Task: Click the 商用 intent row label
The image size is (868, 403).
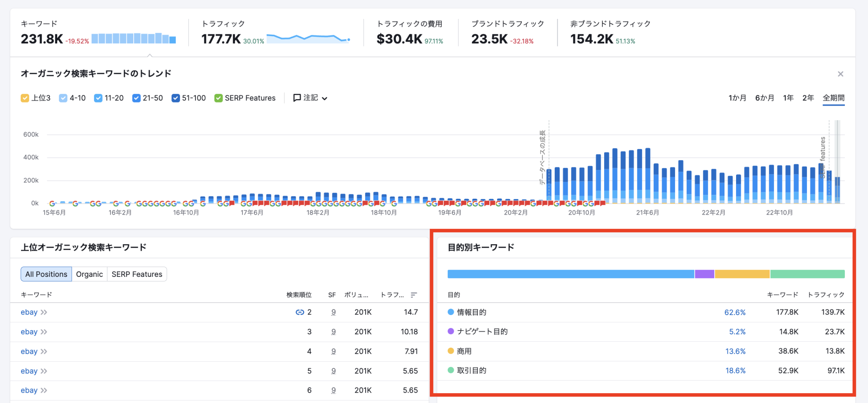Action: [464, 351]
